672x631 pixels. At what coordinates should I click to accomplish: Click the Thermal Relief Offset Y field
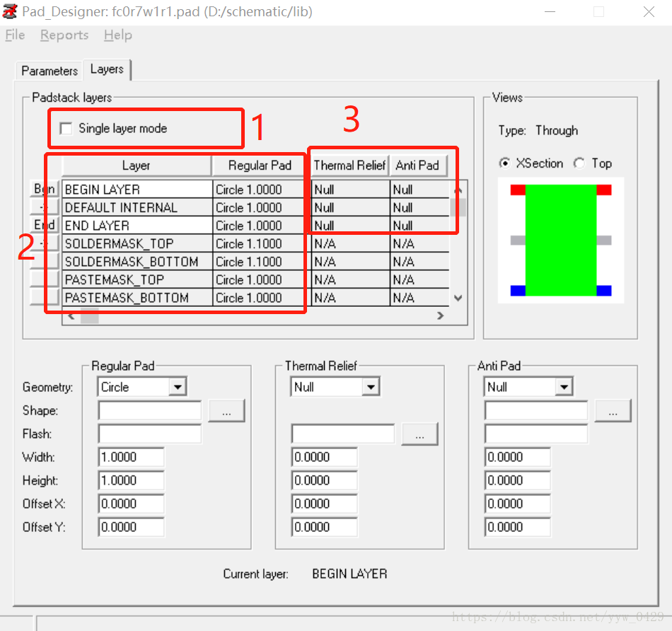tap(325, 527)
